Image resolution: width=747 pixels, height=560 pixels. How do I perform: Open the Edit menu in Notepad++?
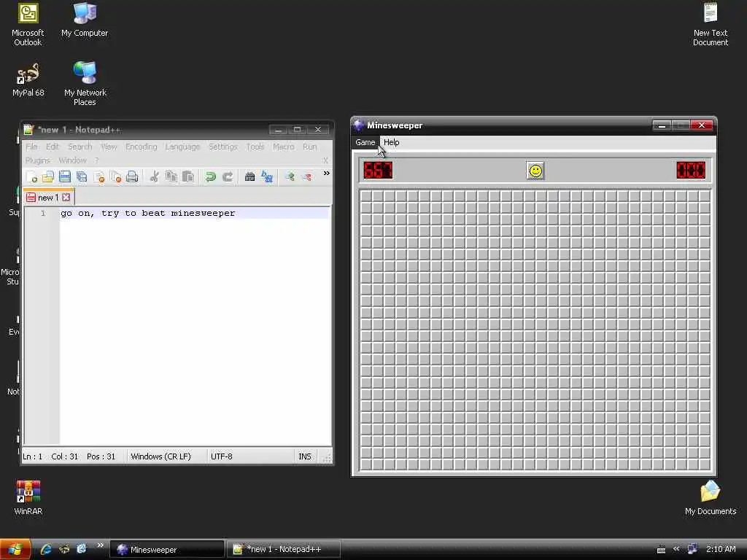[53, 147]
